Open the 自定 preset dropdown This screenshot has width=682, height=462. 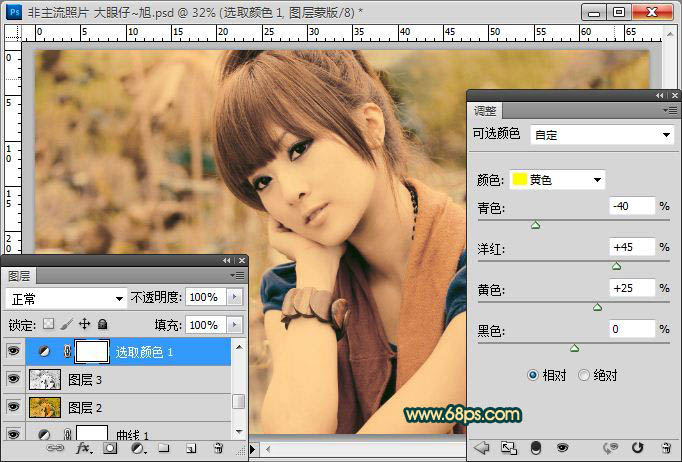pos(602,134)
